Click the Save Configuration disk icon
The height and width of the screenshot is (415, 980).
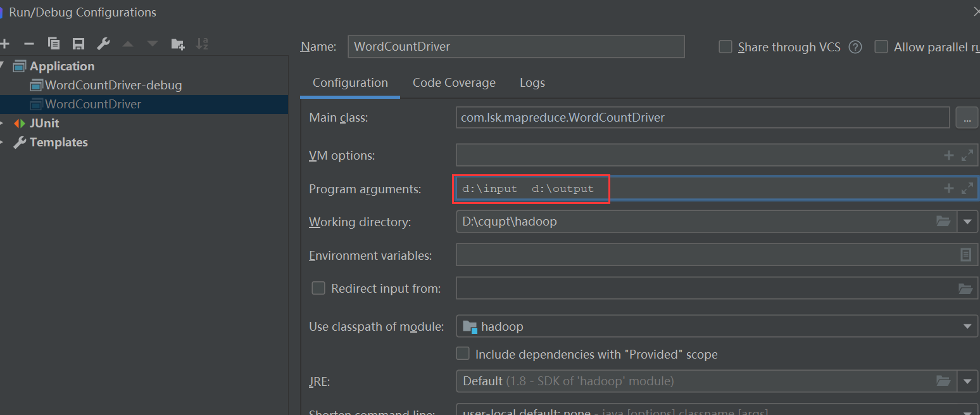click(x=79, y=44)
